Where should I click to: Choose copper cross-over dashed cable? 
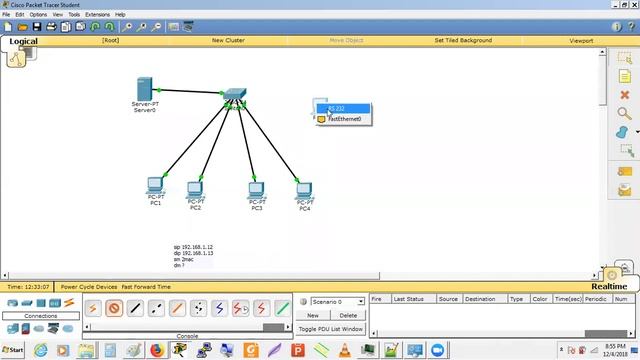tap(156, 308)
